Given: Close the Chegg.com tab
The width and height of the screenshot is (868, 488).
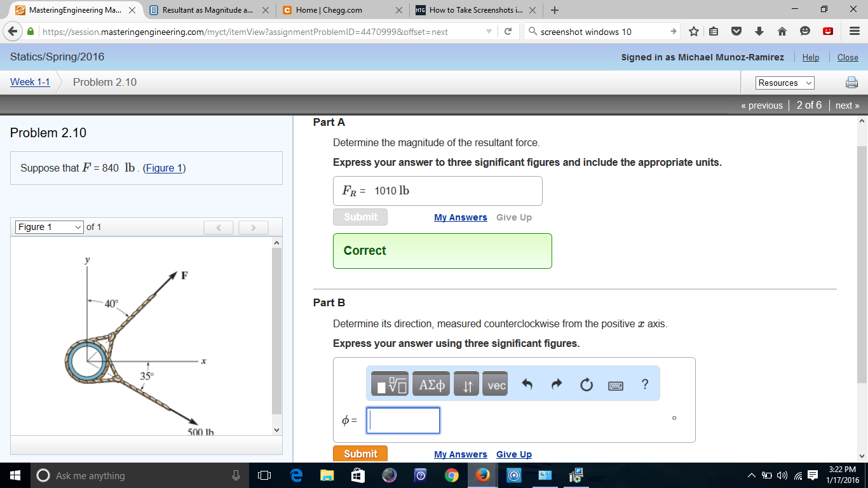Looking at the screenshot, I should (398, 10).
